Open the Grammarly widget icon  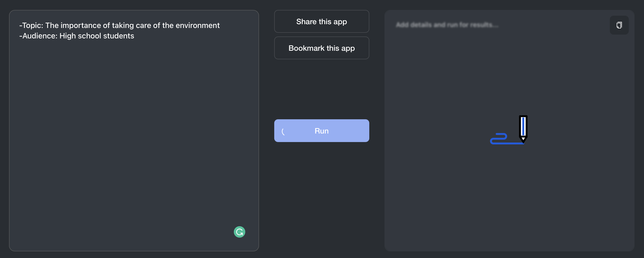coord(239,232)
